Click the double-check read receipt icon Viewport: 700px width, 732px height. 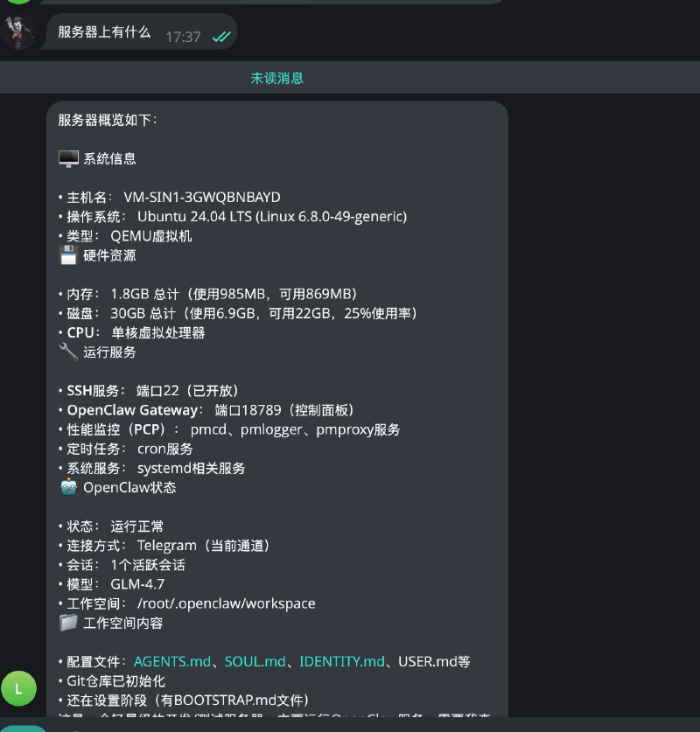click(x=221, y=37)
